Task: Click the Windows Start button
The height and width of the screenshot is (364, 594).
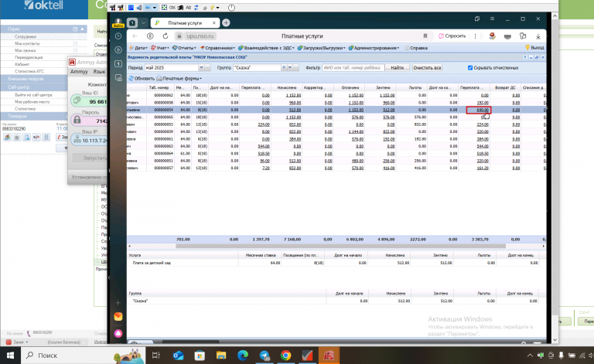Action: point(10,355)
